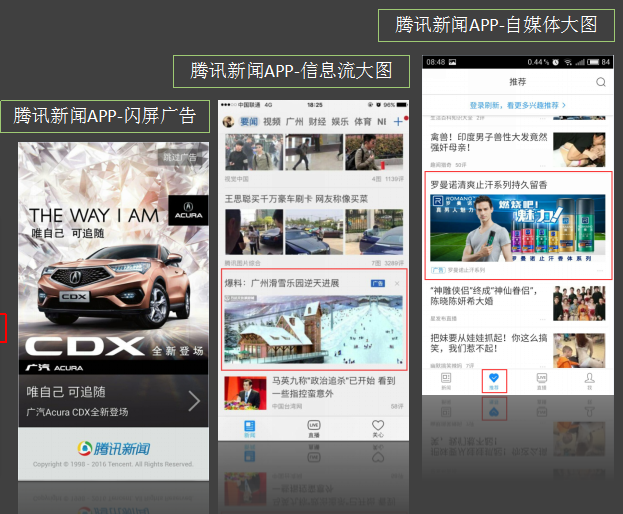
Task: Tap the blue 广告 tag on ski ad
Action: pos(378,283)
